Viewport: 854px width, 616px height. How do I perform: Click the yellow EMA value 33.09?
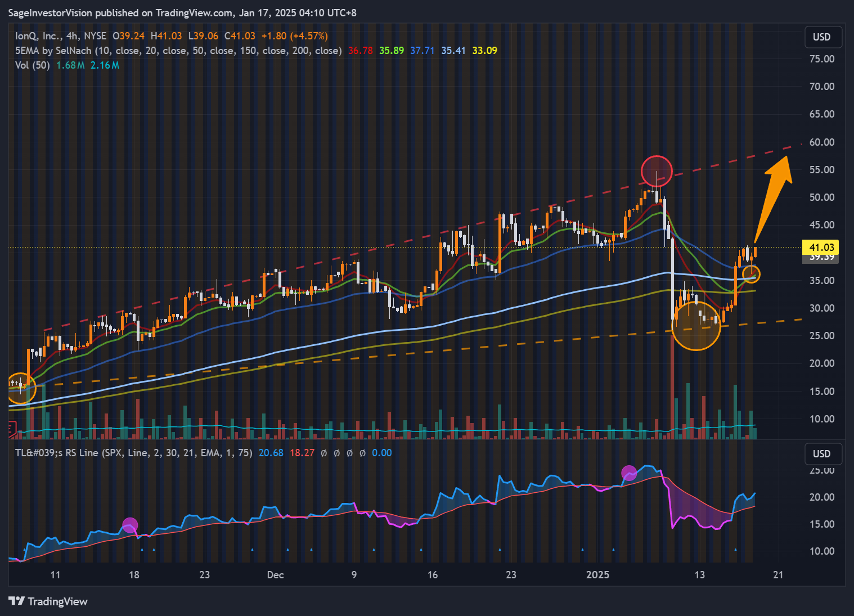pyautogui.click(x=484, y=51)
